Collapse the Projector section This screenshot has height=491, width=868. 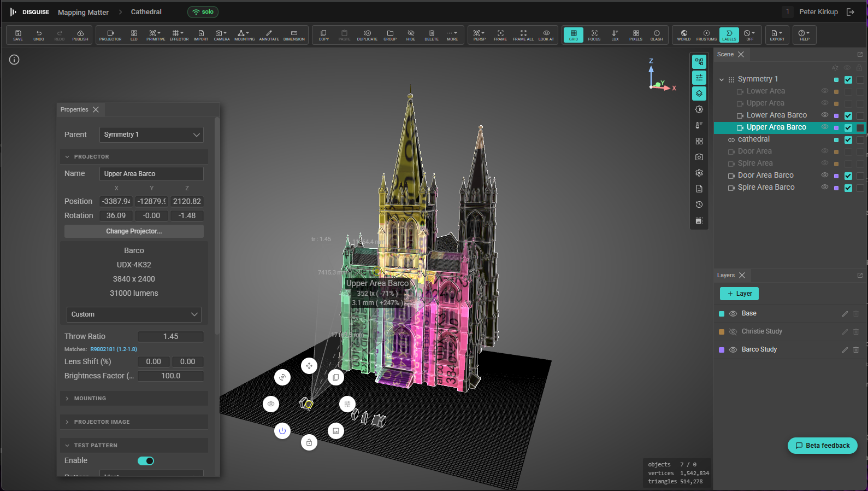tap(134, 157)
